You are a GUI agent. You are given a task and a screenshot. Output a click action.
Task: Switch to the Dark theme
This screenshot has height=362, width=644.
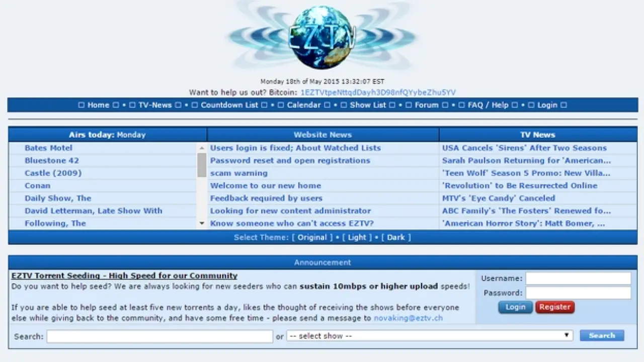(396, 237)
